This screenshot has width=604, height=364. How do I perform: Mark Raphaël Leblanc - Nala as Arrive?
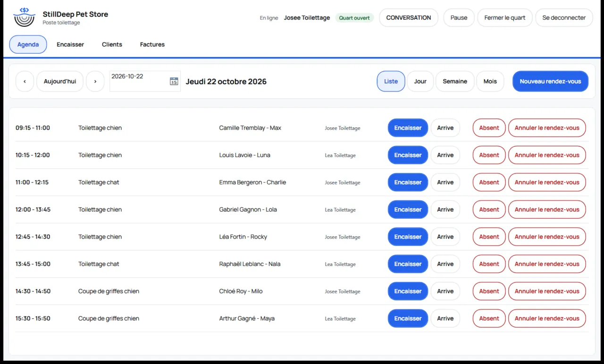445,264
